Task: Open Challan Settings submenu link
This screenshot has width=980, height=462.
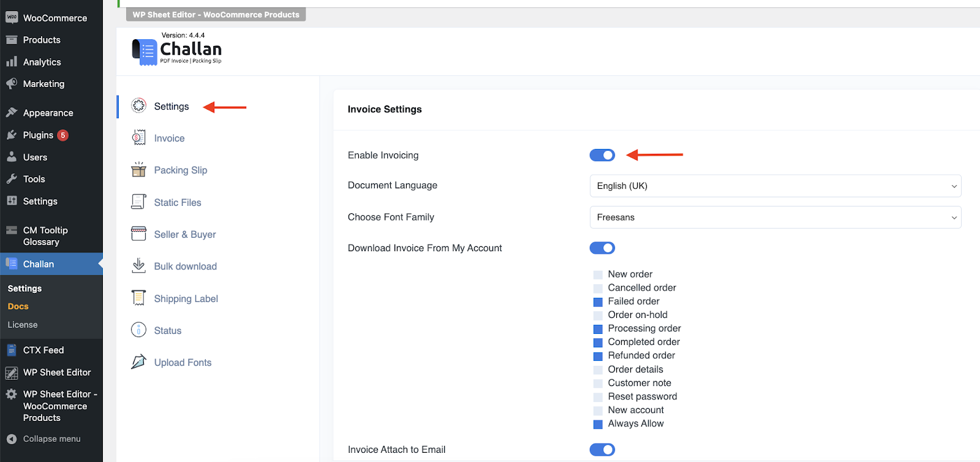Action: pos(24,288)
